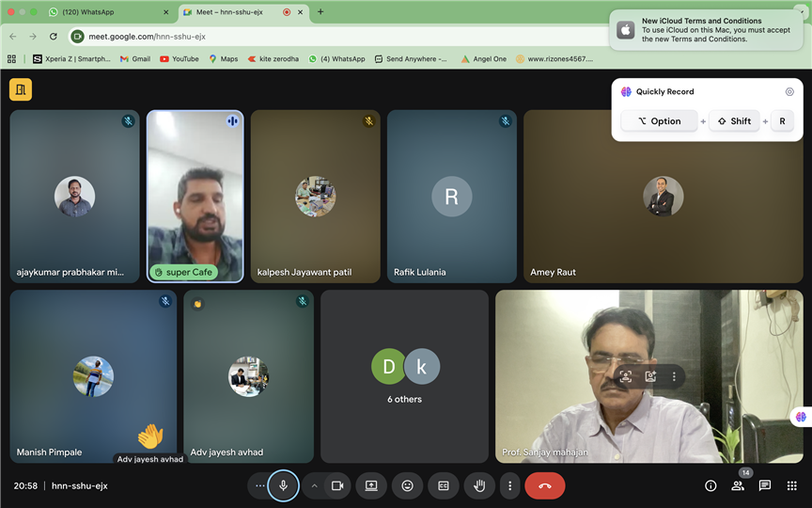
Task: Expand the video settings chevron arrow
Action: click(x=314, y=485)
